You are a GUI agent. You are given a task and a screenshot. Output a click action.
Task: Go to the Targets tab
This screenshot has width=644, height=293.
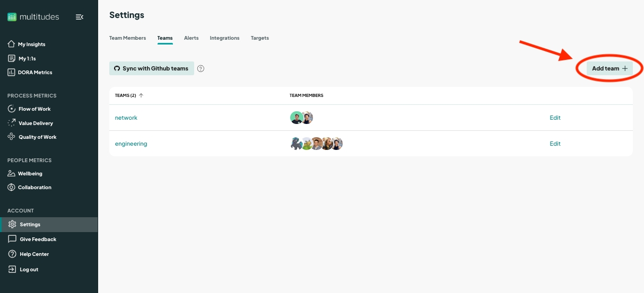[x=259, y=38]
